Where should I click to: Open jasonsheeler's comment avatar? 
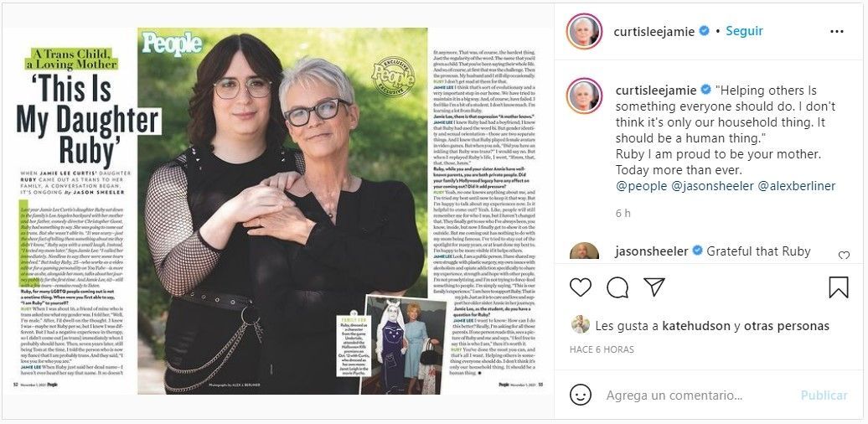[584, 252]
